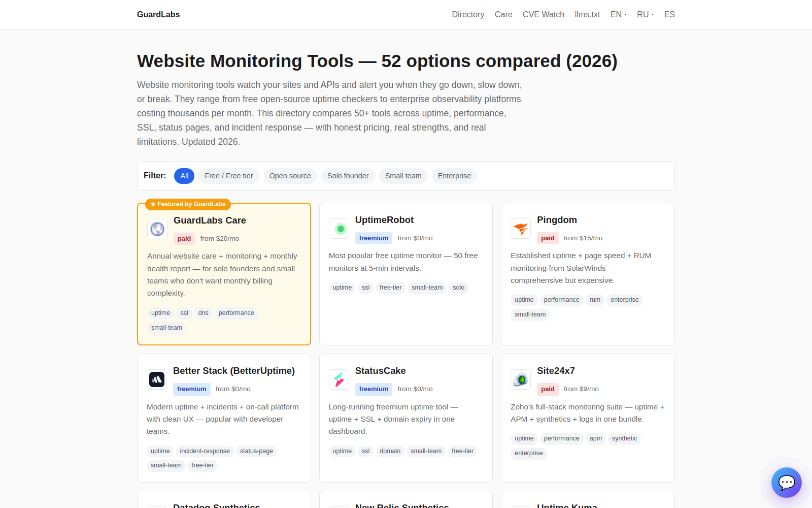Open the Site24x7 card title
The height and width of the screenshot is (508, 812).
(556, 371)
